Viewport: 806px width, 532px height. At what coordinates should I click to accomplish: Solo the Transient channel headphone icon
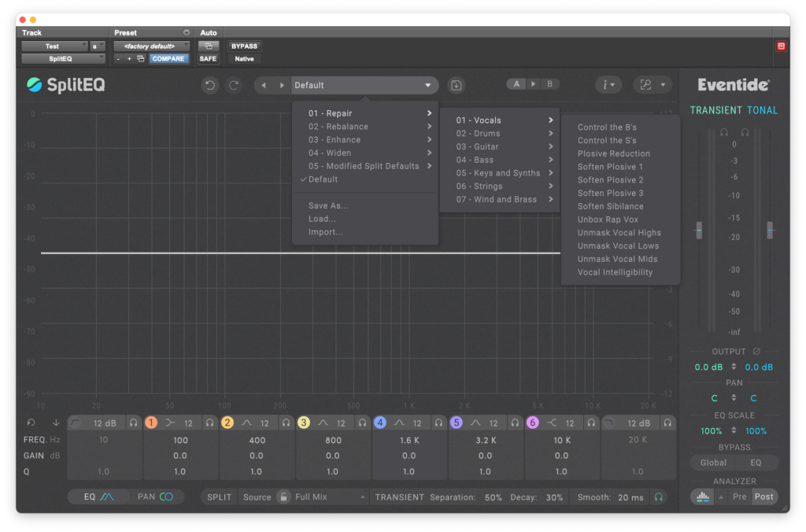[723, 132]
